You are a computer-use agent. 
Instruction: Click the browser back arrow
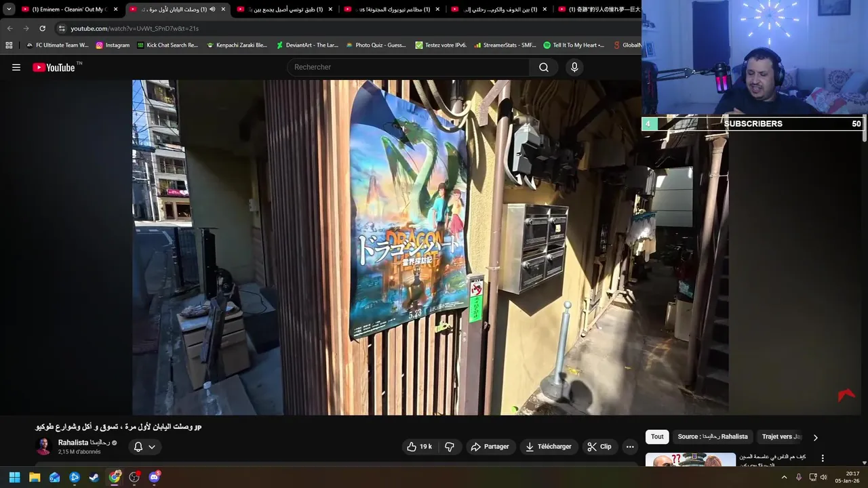point(9,28)
